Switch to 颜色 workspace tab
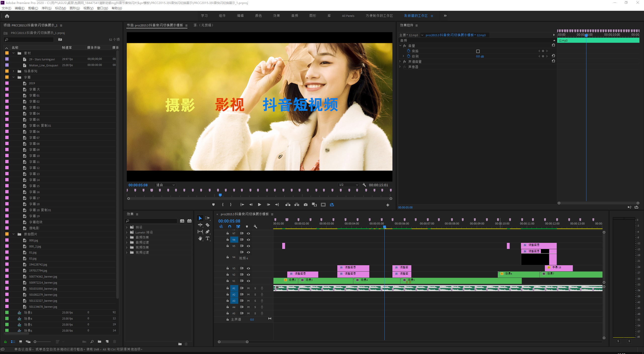Image resolution: width=644 pixels, height=354 pixels. pyautogui.click(x=258, y=16)
